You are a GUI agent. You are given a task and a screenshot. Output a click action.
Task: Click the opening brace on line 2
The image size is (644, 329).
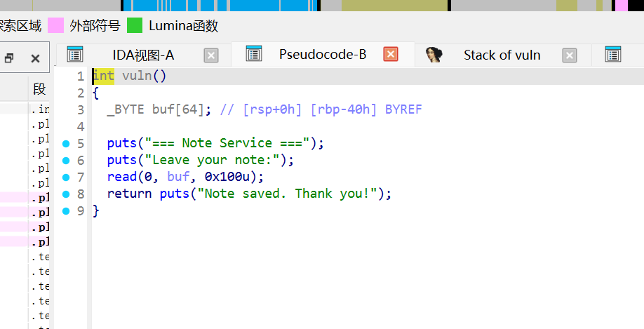[95, 93]
